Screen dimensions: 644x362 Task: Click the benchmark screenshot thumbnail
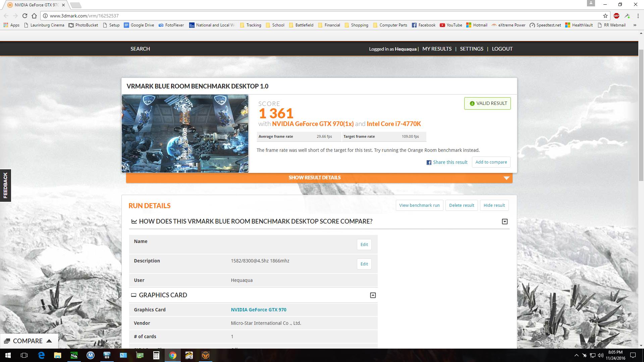[x=185, y=133]
